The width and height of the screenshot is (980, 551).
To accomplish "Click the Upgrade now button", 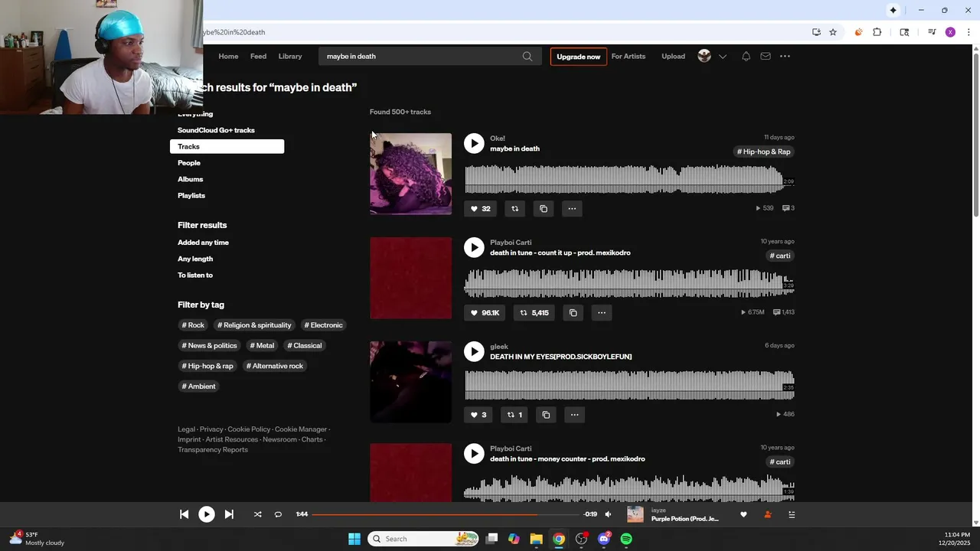I will pos(579,57).
